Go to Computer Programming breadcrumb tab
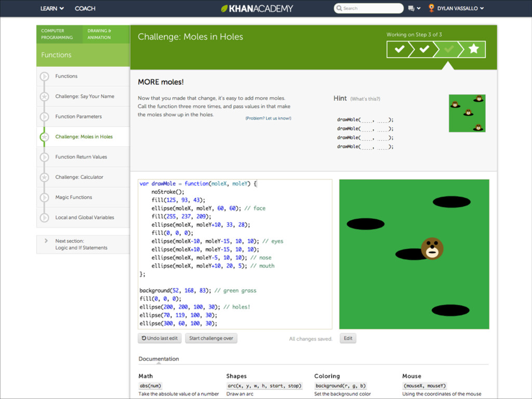 pos(59,34)
